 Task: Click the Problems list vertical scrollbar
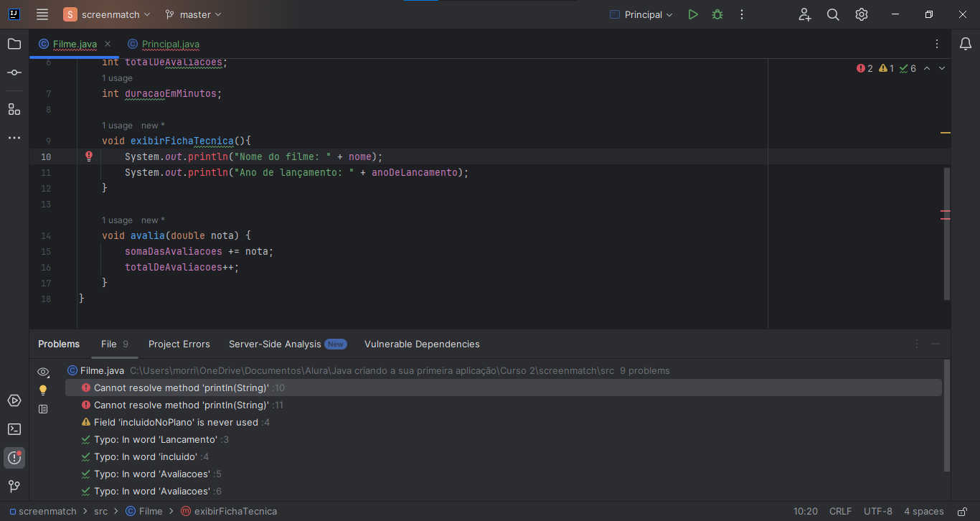coord(947,416)
